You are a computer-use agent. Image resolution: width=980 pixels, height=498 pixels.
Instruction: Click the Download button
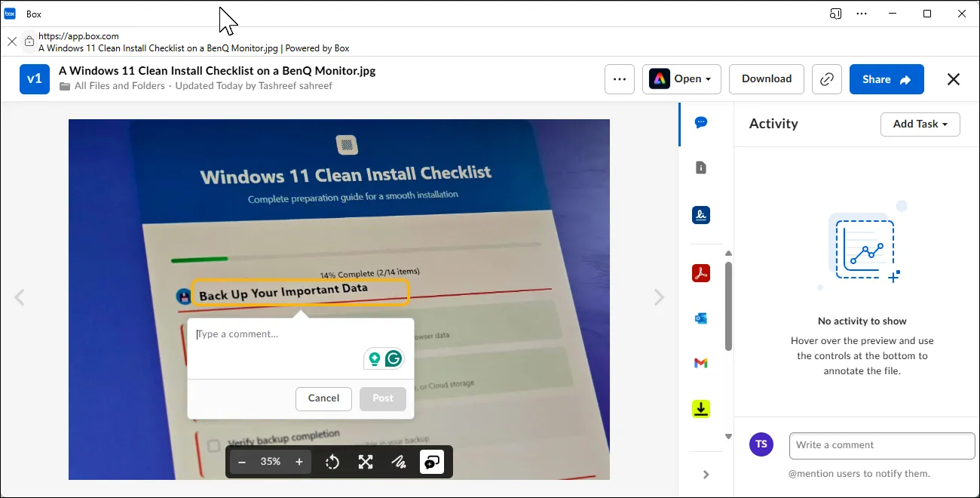point(767,79)
